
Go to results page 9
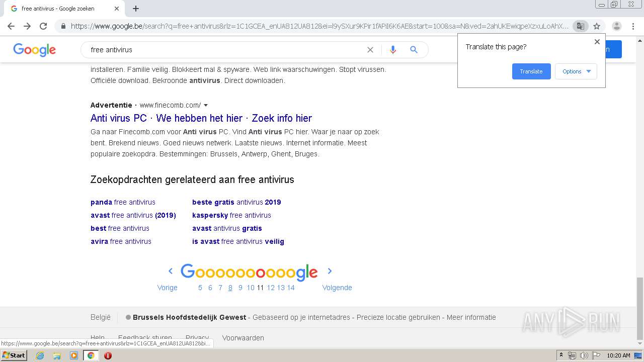pos(240,288)
